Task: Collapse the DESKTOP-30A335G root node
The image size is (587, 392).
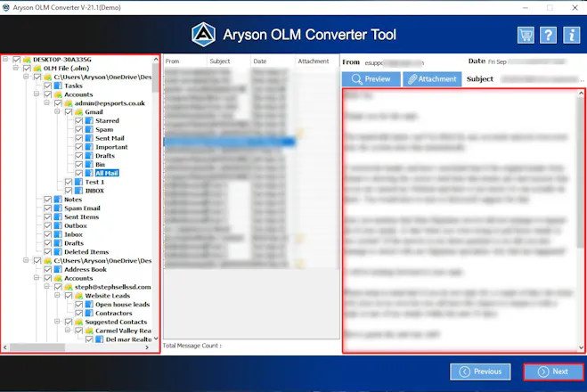Action: [x=5, y=59]
